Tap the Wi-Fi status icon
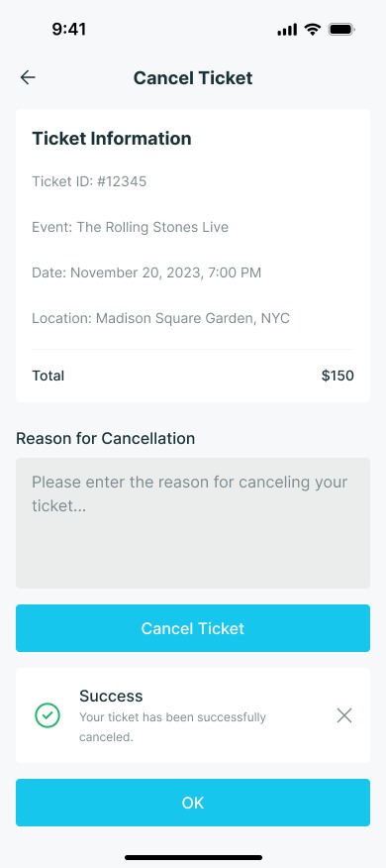This screenshot has width=386, height=868. click(x=313, y=30)
